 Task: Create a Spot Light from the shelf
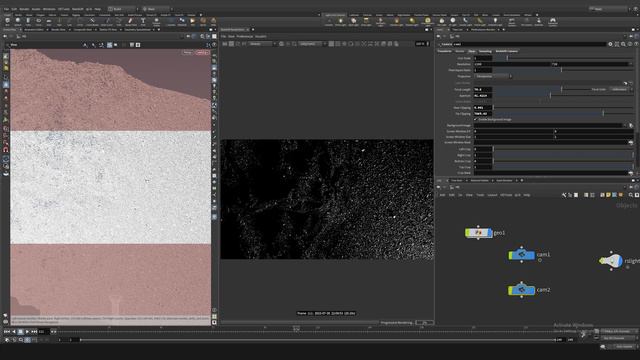coord(353,22)
